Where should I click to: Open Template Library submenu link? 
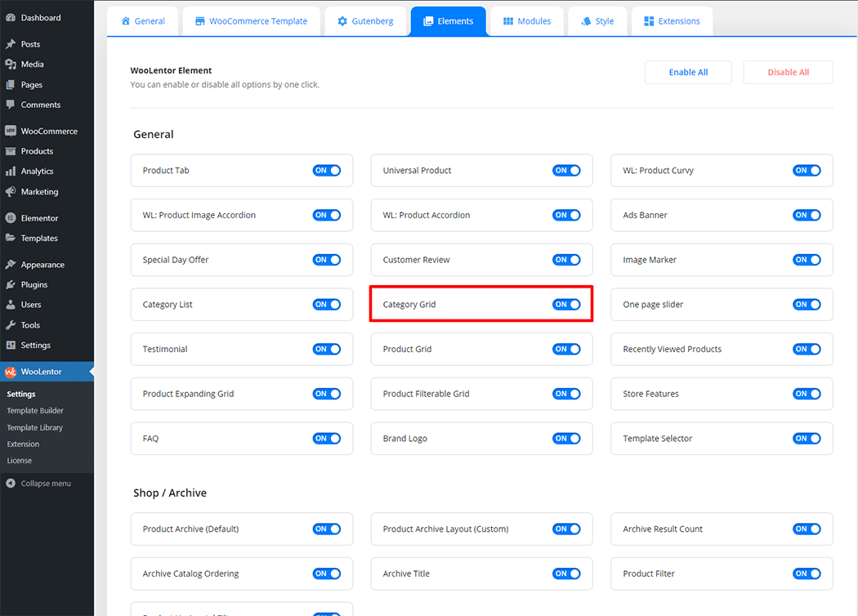(x=34, y=427)
